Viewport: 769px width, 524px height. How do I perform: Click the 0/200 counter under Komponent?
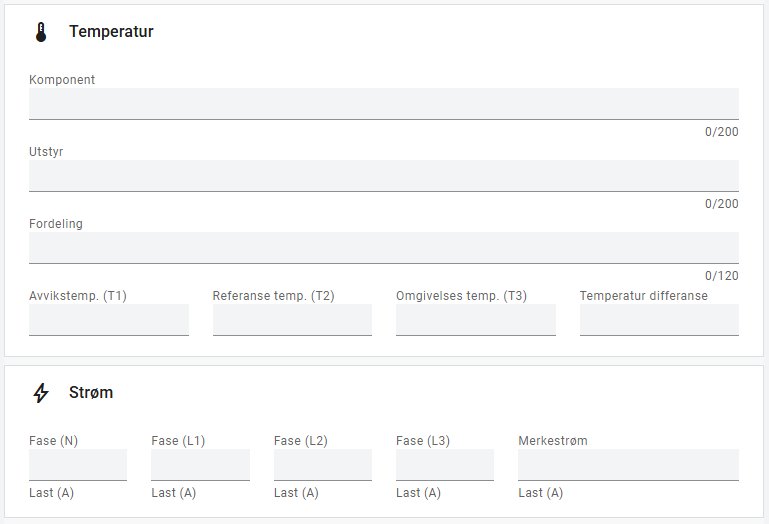pyautogui.click(x=721, y=131)
